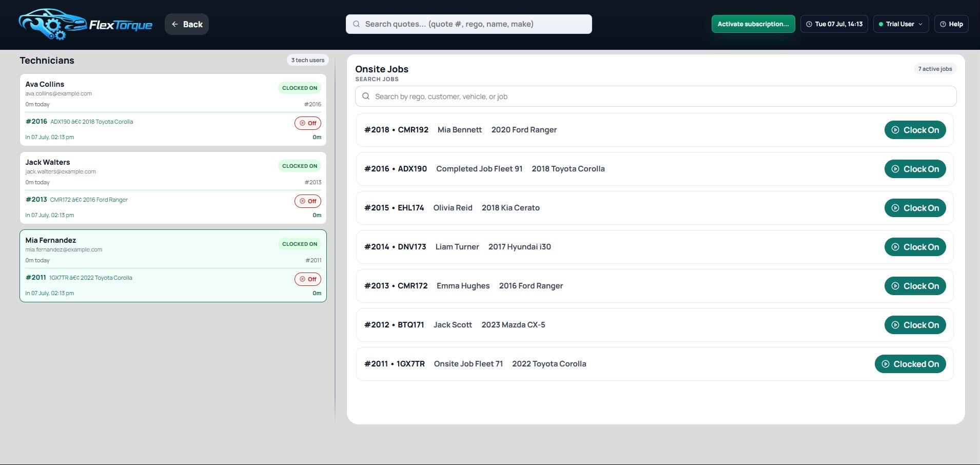This screenshot has height=465, width=980.
Task: Select the green status dot next to Trial User
Action: [881, 24]
